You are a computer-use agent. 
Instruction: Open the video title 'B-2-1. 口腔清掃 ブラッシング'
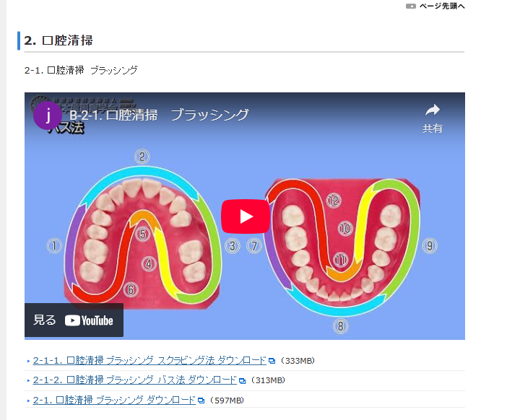[159, 115]
